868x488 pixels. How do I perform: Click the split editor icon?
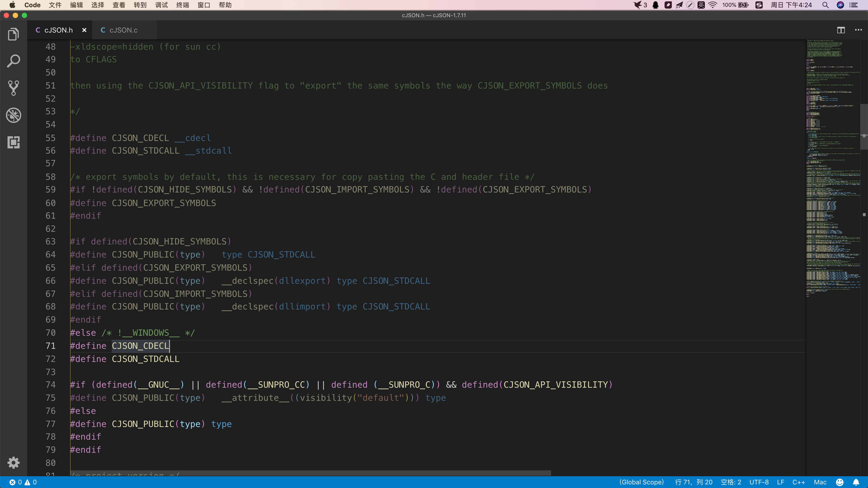[x=841, y=30]
